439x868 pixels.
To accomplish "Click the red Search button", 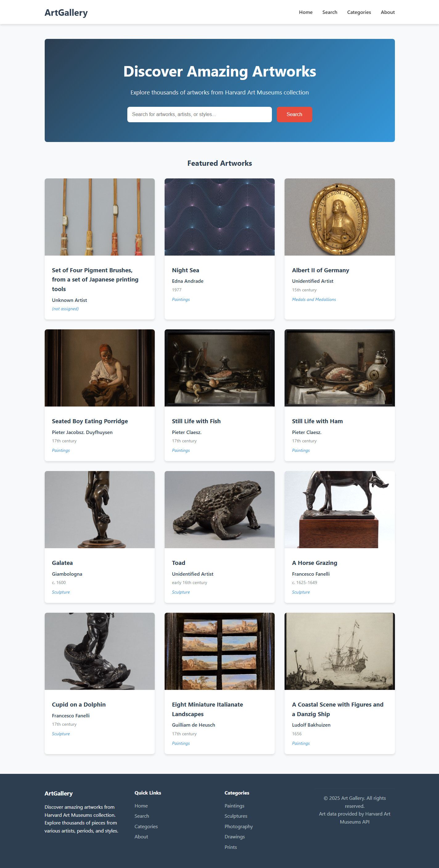I will [x=294, y=114].
